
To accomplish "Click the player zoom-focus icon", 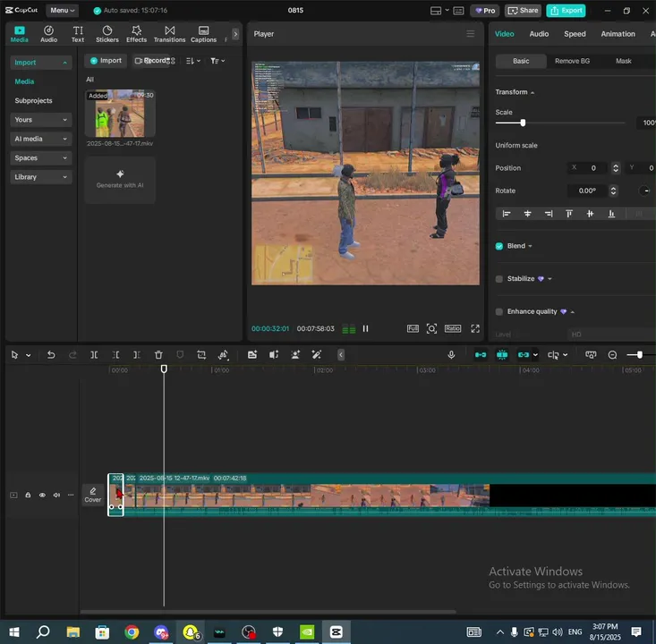I will click(431, 328).
